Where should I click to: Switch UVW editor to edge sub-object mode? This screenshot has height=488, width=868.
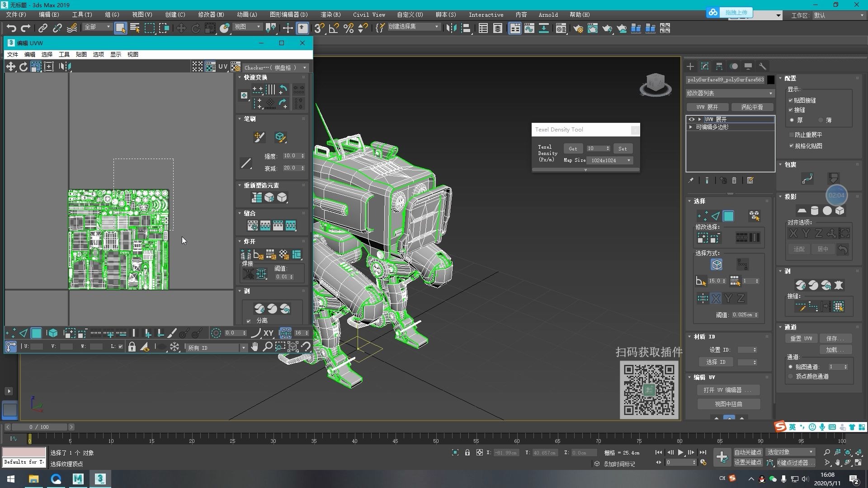pyautogui.click(x=24, y=333)
